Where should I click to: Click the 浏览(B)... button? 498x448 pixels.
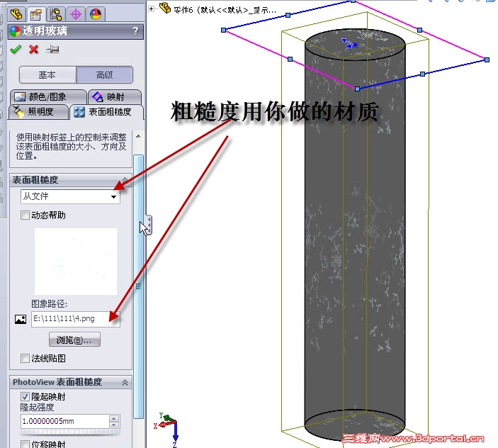[74, 340]
